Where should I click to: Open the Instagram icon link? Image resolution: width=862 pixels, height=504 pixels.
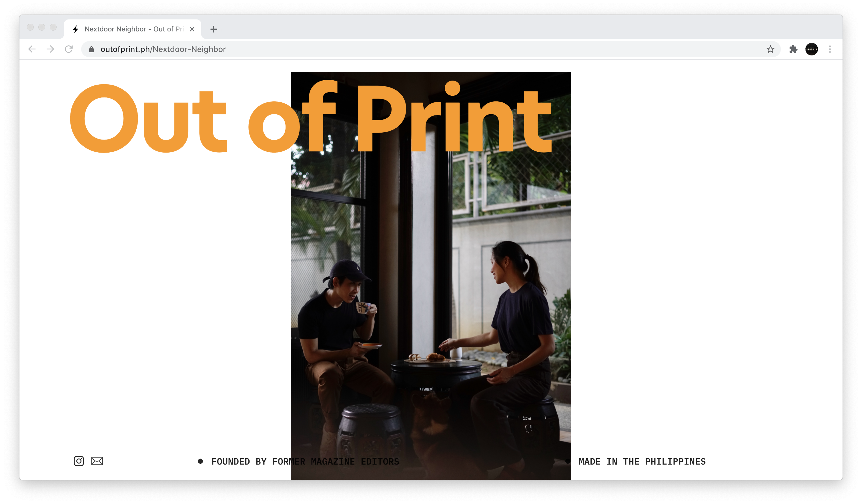[79, 461]
